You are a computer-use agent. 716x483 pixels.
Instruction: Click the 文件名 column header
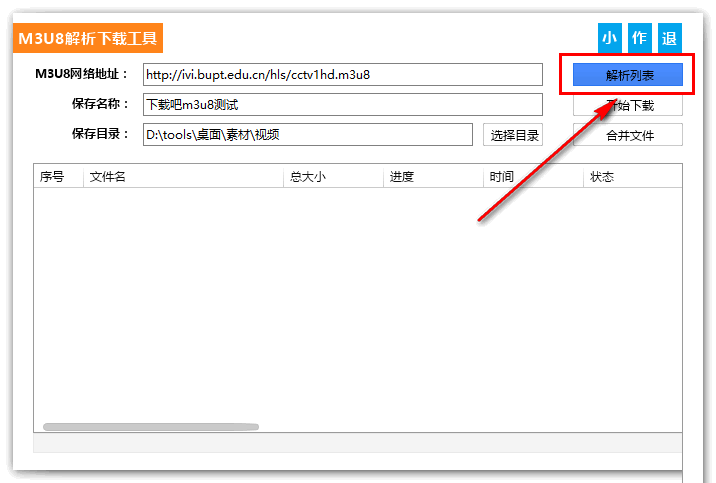point(183,176)
